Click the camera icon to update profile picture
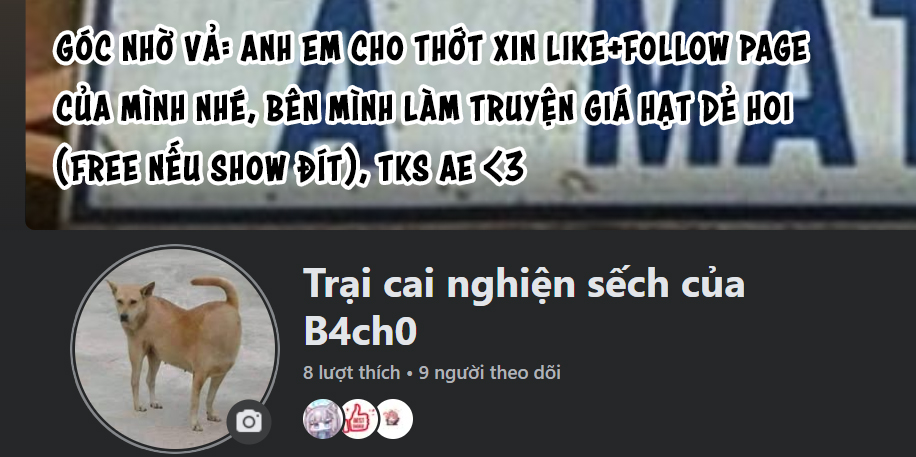This screenshot has width=916, height=457. point(249,421)
